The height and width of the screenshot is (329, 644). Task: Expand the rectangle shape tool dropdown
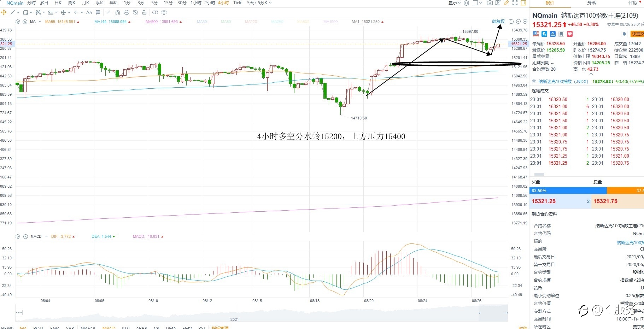[x=31, y=12]
